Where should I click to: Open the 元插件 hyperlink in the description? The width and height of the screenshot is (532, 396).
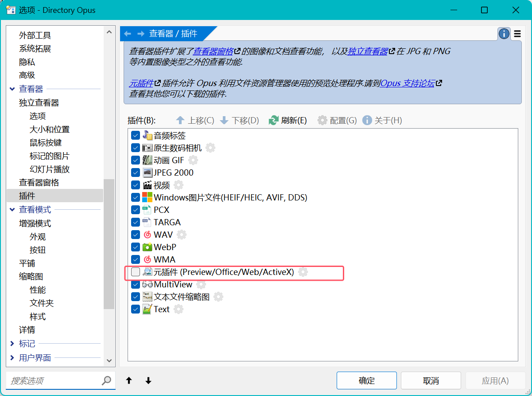pos(141,83)
